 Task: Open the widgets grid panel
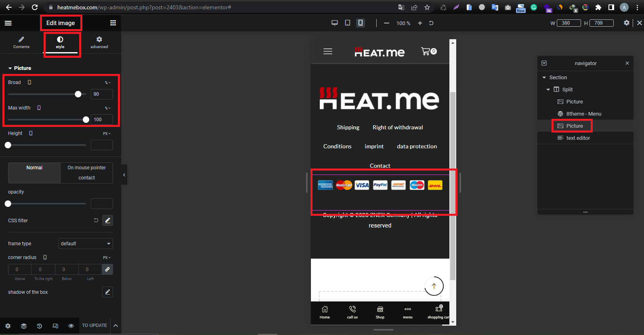tap(113, 23)
